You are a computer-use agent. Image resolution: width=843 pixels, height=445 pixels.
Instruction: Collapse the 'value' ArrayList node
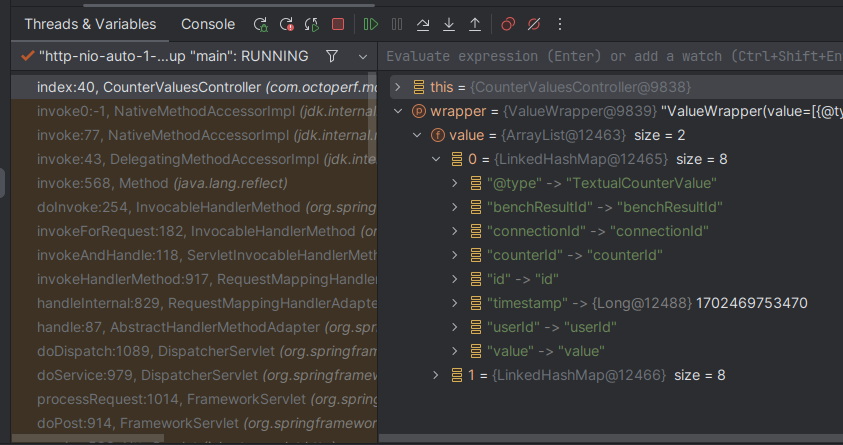[x=417, y=135]
